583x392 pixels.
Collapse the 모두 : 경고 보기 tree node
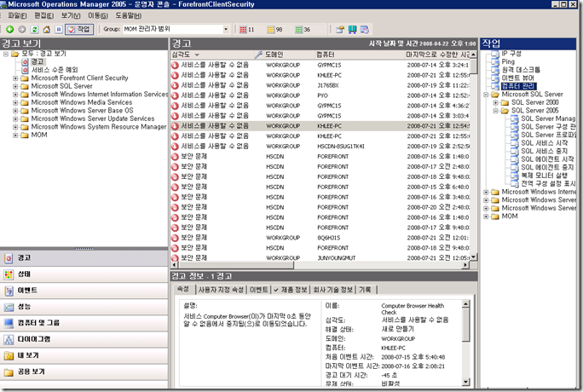click(6, 54)
